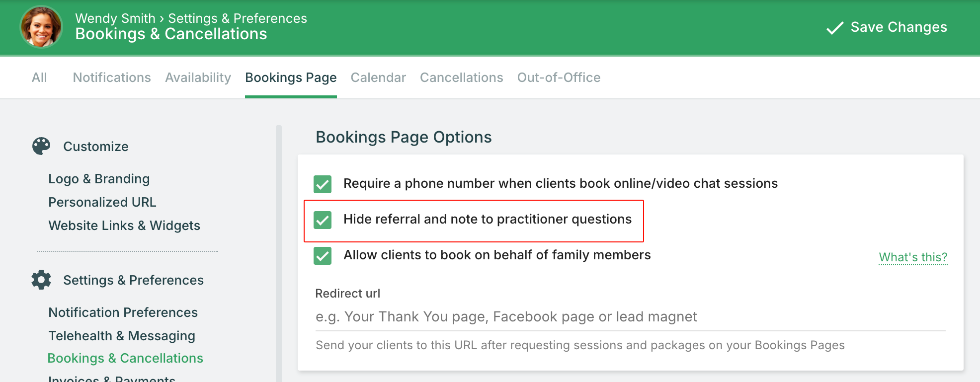The height and width of the screenshot is (382, 980).
Task: Go to the Cancellations tab
Action: pos(461,77)
